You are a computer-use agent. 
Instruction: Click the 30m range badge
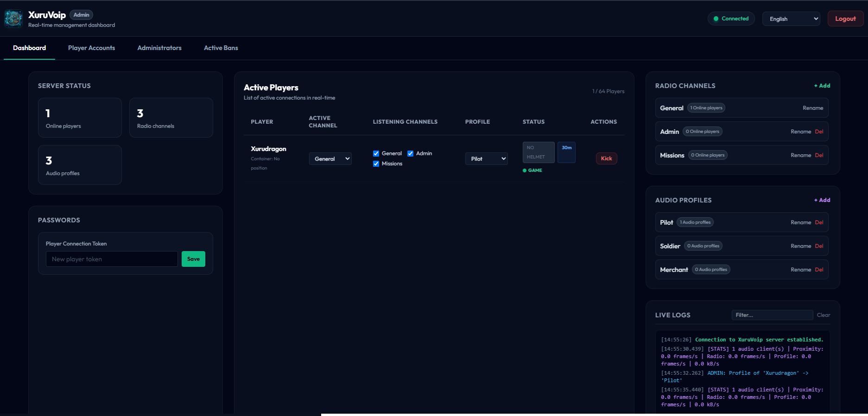(x=566, y=152)
